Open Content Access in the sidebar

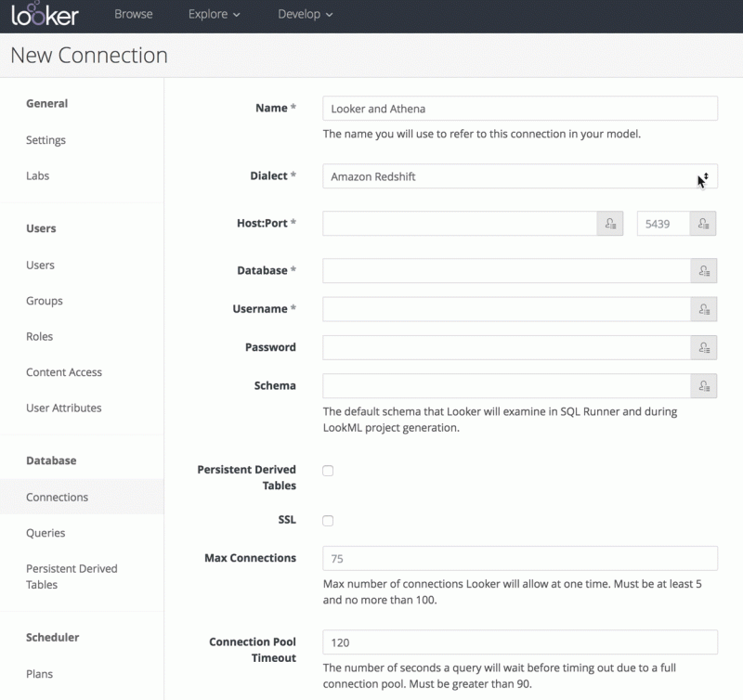point(64,372)
